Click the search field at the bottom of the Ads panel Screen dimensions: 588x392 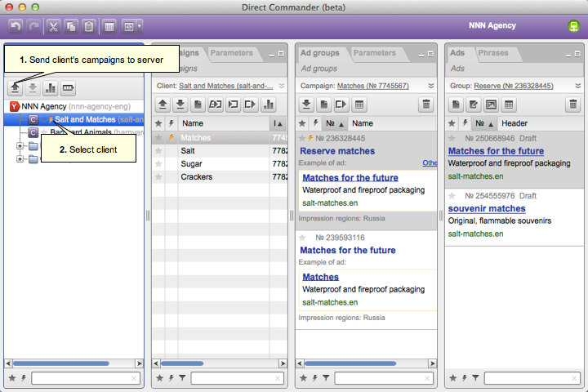point(532,378)
